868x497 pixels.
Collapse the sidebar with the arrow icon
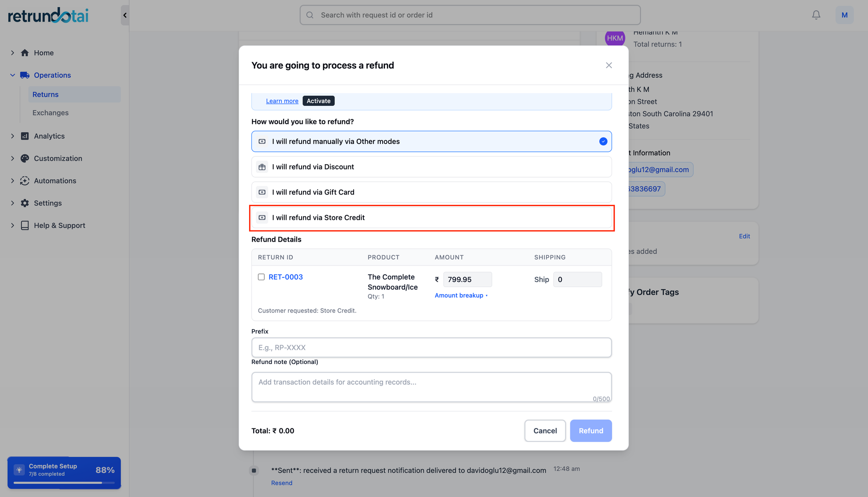125,15
